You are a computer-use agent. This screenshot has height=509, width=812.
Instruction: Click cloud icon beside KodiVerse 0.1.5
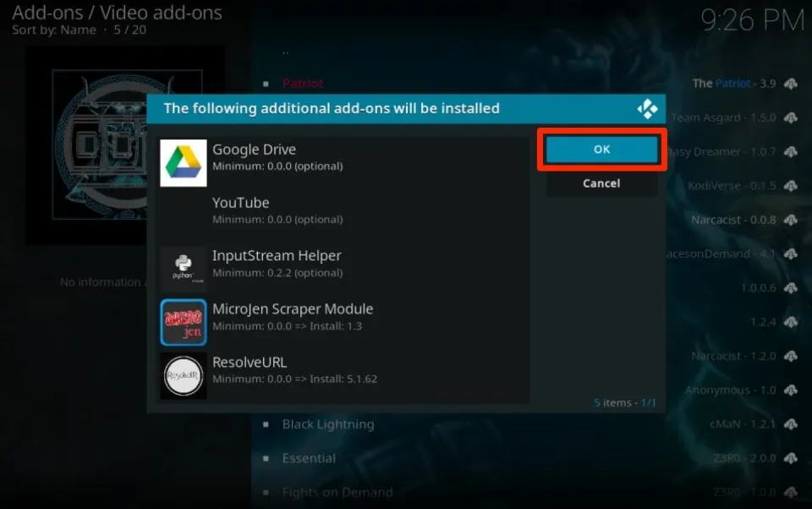click(791, 186)
